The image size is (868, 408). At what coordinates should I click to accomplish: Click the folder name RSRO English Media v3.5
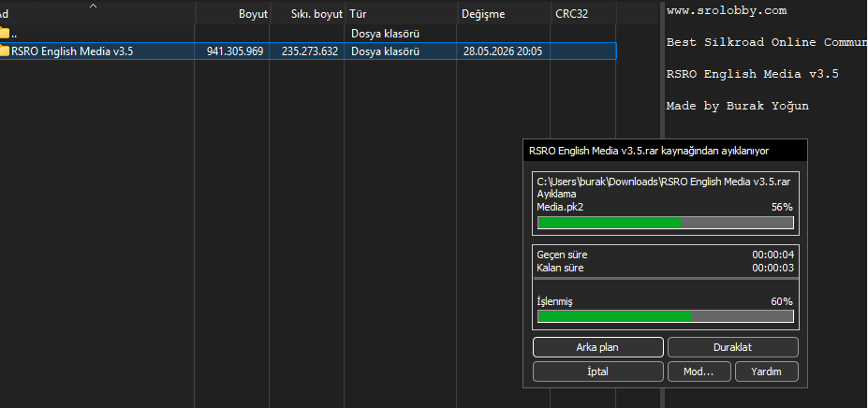[x=72, y=51]
